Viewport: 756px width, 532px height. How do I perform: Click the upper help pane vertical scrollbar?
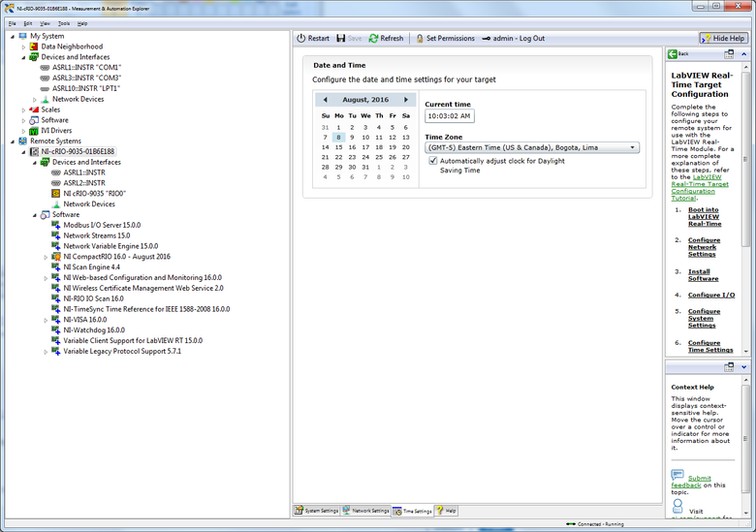[746, 159]
